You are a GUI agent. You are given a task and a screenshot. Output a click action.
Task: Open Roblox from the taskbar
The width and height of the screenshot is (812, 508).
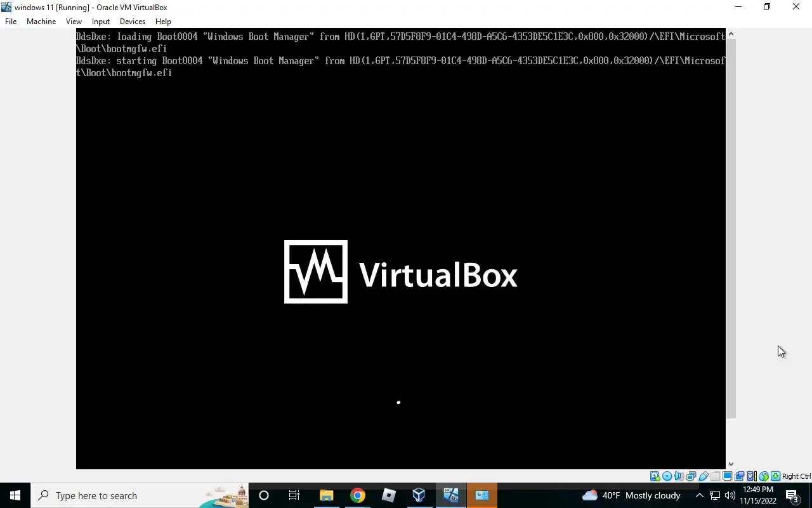click(x=389, y=495)
